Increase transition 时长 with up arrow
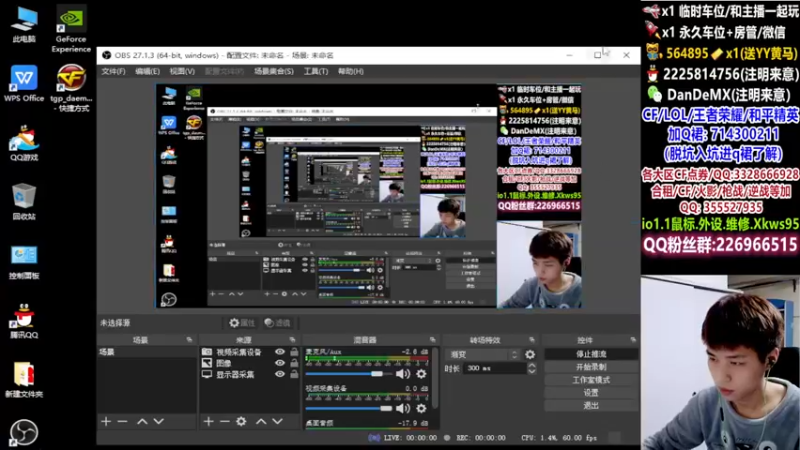 [532, 365]
